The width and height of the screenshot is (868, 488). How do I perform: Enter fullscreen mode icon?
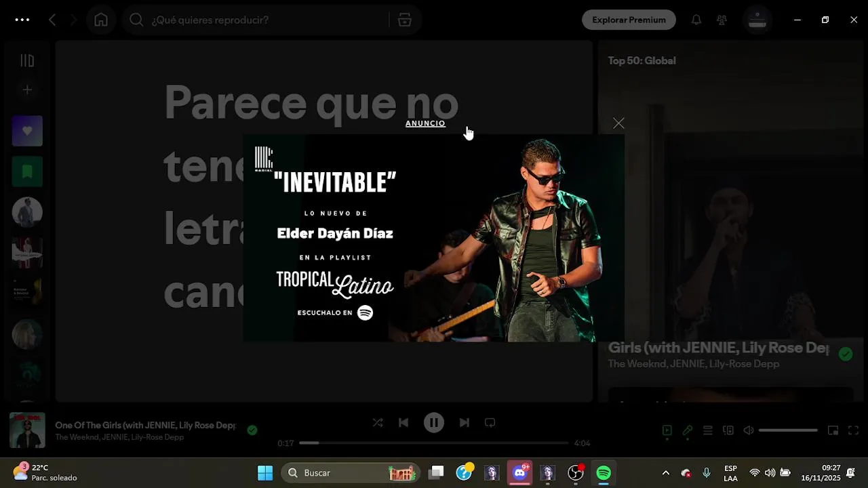[x=854, y=430]
